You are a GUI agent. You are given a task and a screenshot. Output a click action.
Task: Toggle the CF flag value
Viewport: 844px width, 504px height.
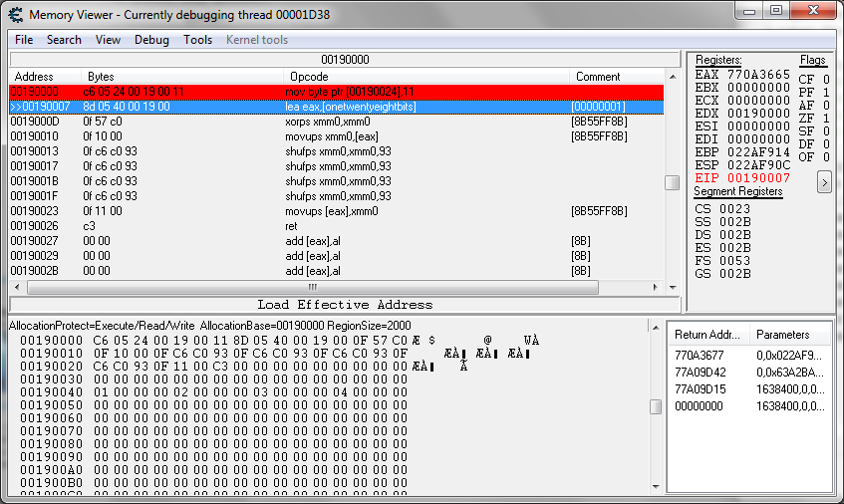pos(826,80)
